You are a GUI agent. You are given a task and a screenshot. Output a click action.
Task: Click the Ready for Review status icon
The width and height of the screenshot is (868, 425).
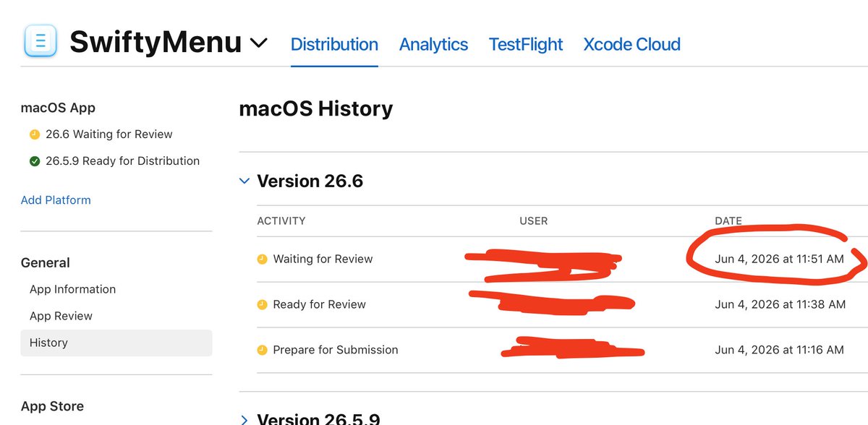262,304
